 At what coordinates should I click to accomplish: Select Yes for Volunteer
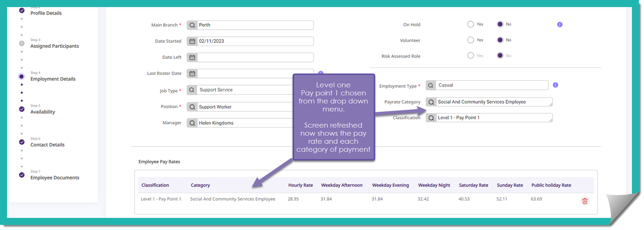coord(470,40)
